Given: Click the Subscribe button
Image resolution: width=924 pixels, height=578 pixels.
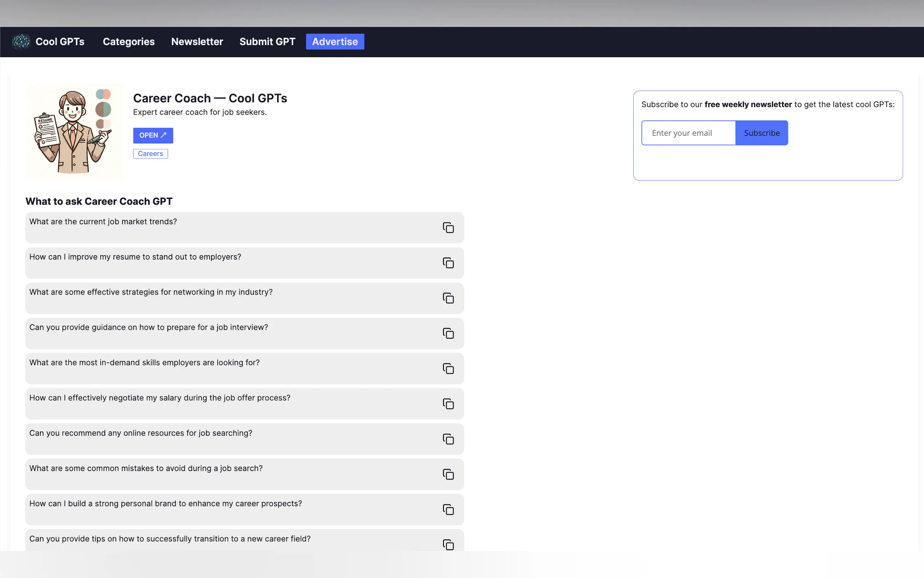Looking at the screenshot, I should (x=761, y=133).
